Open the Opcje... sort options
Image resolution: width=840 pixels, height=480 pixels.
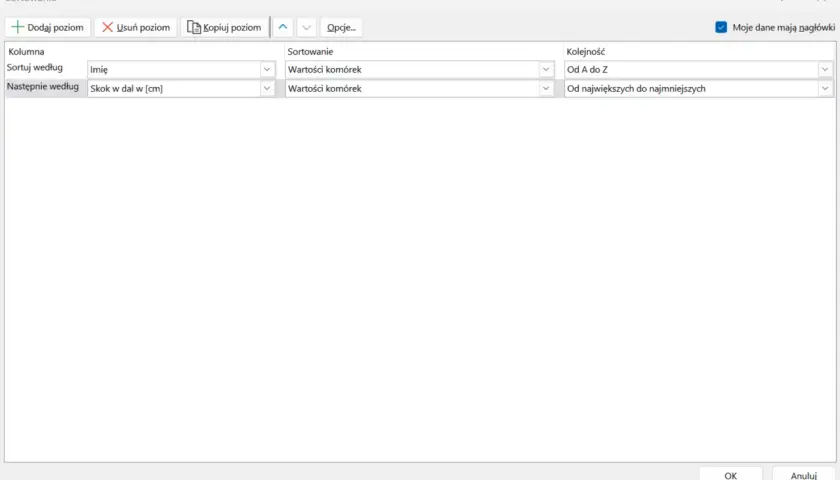(341, 27)
